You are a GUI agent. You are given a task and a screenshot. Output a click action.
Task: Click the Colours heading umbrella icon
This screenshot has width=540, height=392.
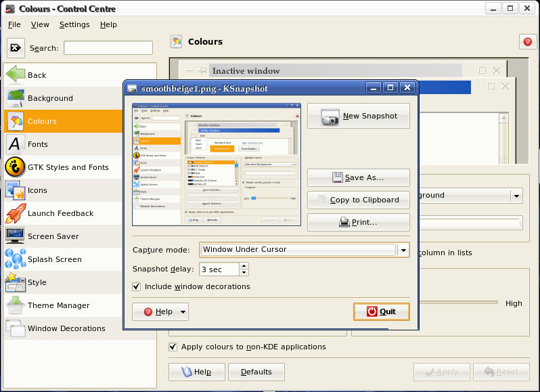[x=177, y=42]
